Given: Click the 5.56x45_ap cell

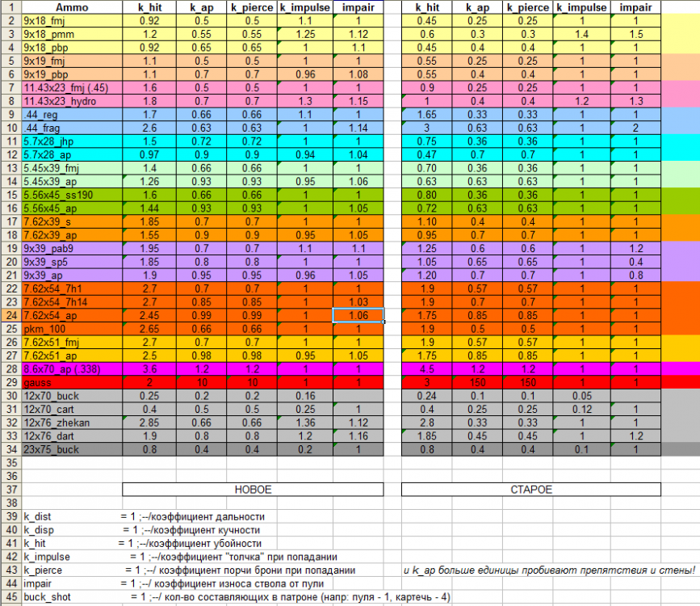Looking at the screenshot, I should (72, 208).
